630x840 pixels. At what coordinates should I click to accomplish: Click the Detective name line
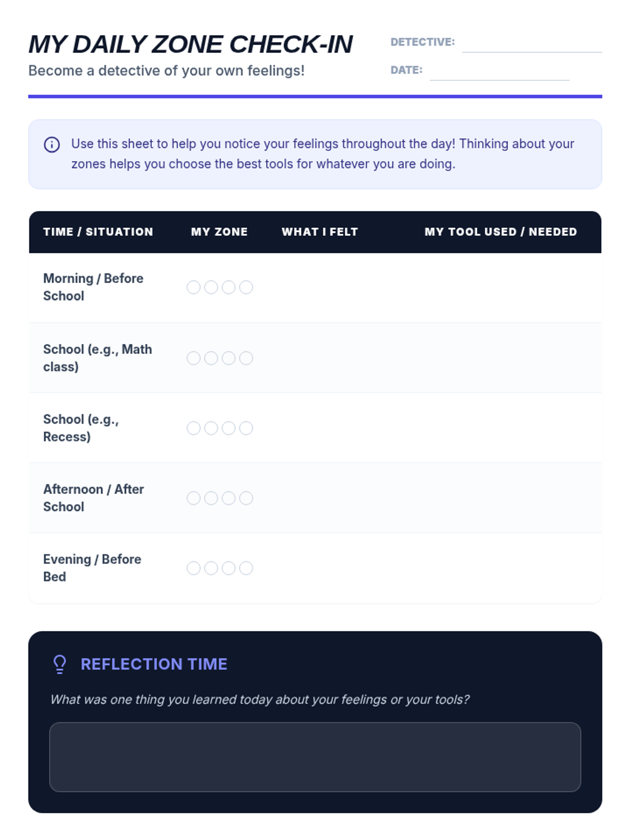(x=531, y=45)
